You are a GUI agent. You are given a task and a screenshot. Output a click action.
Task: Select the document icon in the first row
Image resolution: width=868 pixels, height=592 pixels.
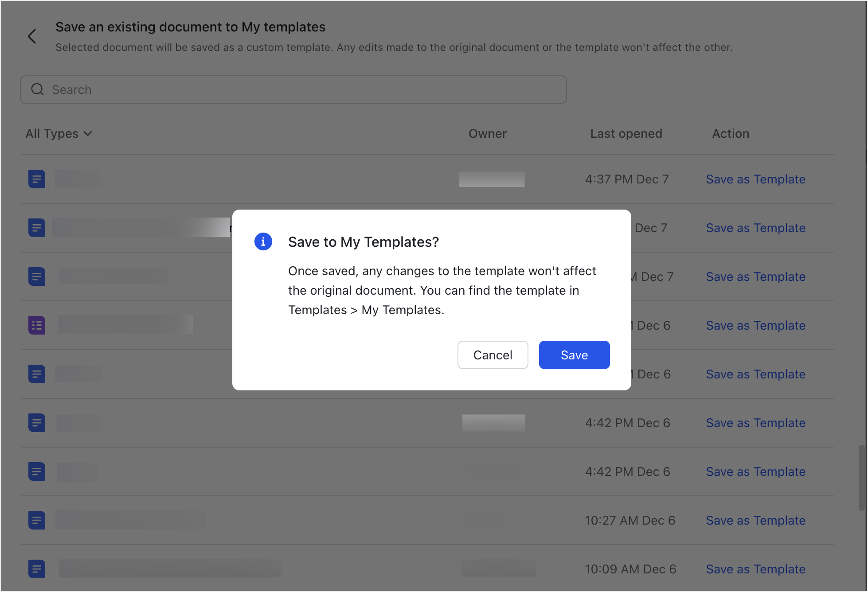click(x=37, y=179)
